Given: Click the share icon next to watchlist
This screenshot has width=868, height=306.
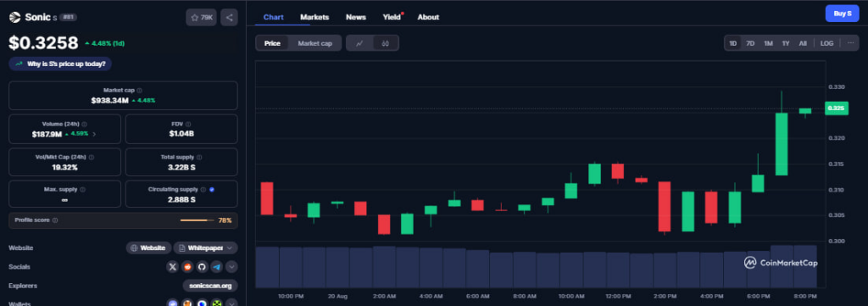Looking at the screenshot, I should coord(229,17).
